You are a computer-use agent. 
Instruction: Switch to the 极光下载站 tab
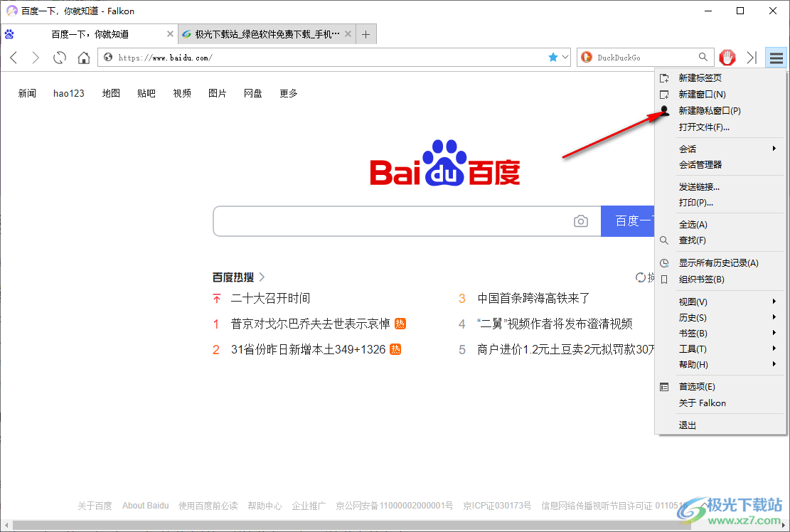click(267, 34)
